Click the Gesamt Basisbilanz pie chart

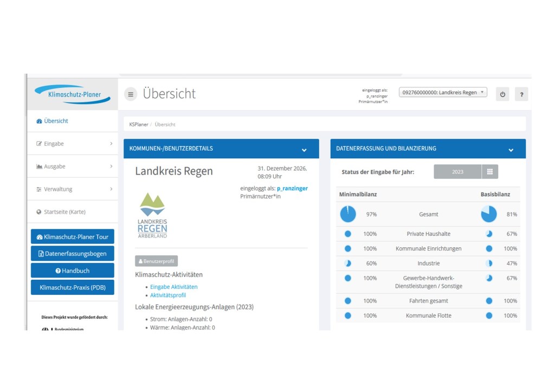point(489,214)
